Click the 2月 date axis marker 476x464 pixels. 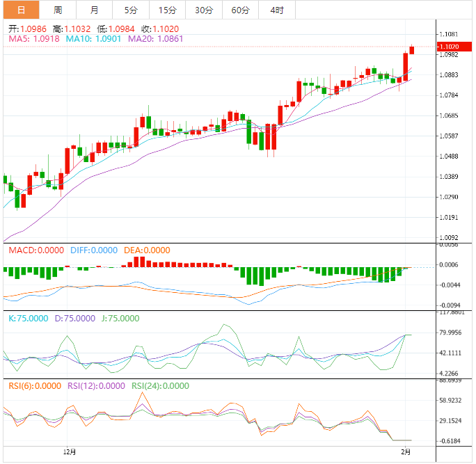[406, 453]
